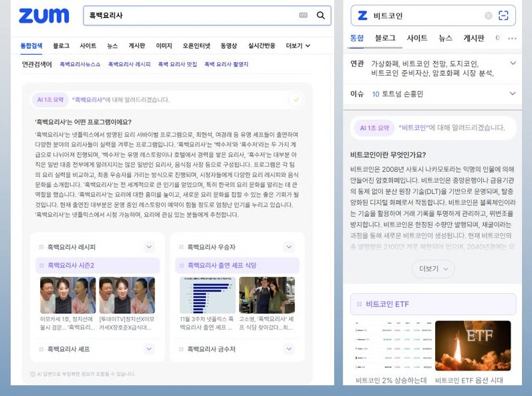Click the 더보기 button under bitcoin summary
Screen dimensions: 532x396
tap(433, 269)
